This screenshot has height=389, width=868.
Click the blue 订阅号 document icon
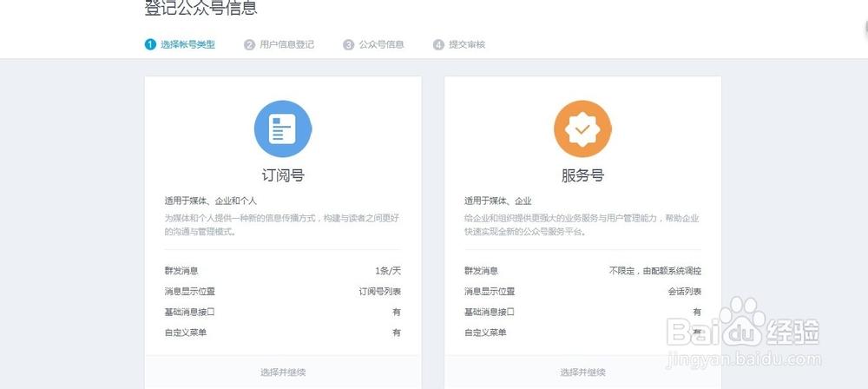click(283, 129)
